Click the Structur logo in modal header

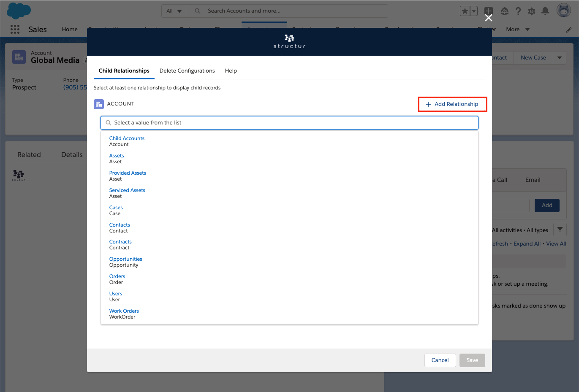[289, 41]
